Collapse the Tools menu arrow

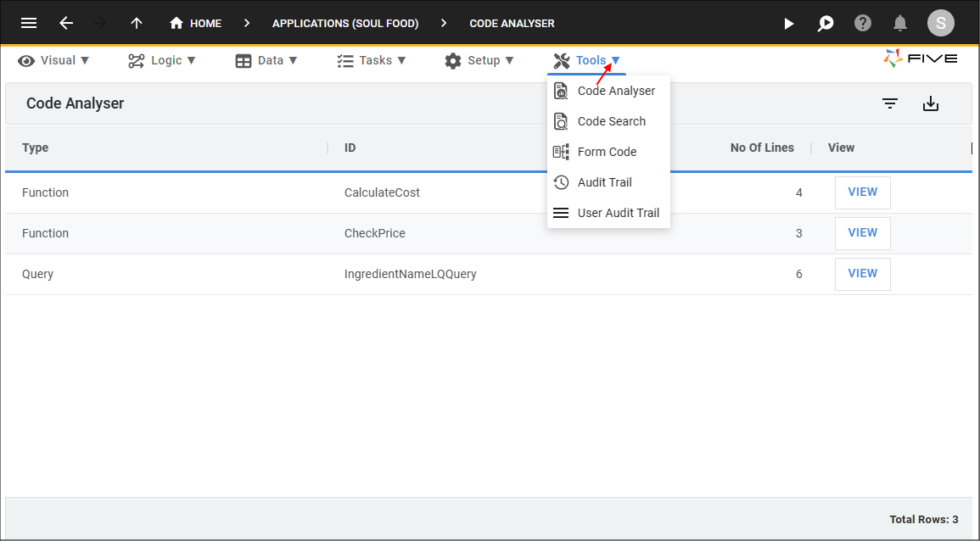coord(616,60)
